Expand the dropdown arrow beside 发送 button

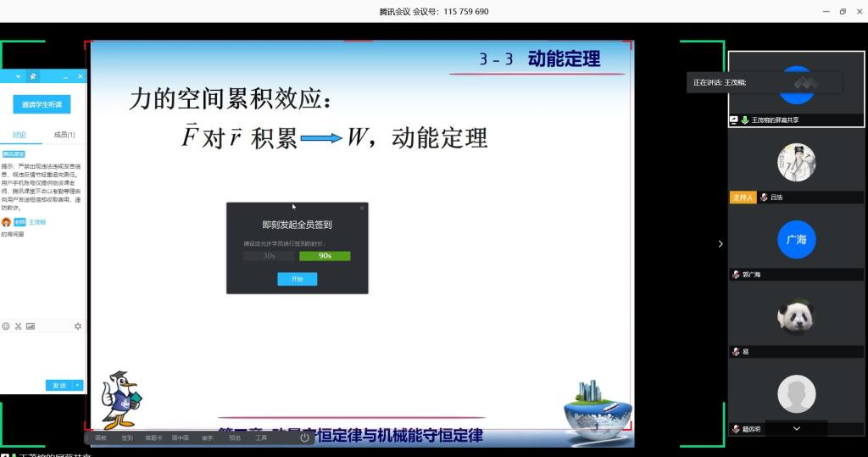point(79,385)
